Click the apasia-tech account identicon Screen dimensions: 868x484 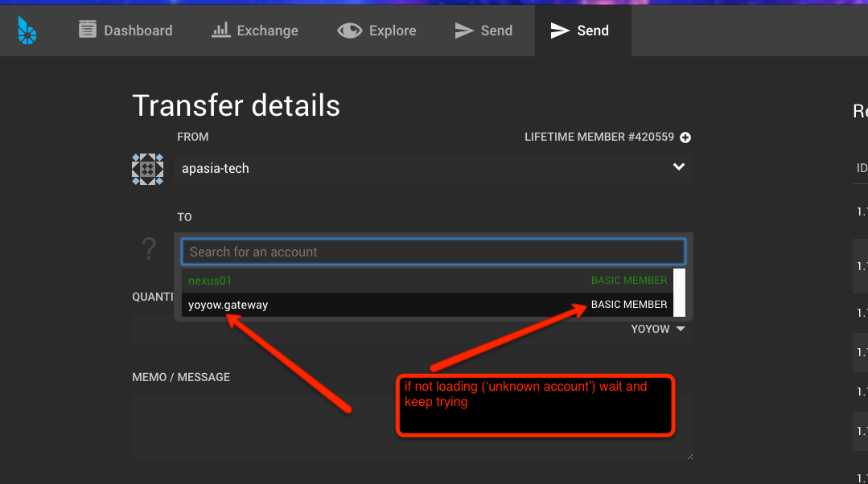point(147,169)
